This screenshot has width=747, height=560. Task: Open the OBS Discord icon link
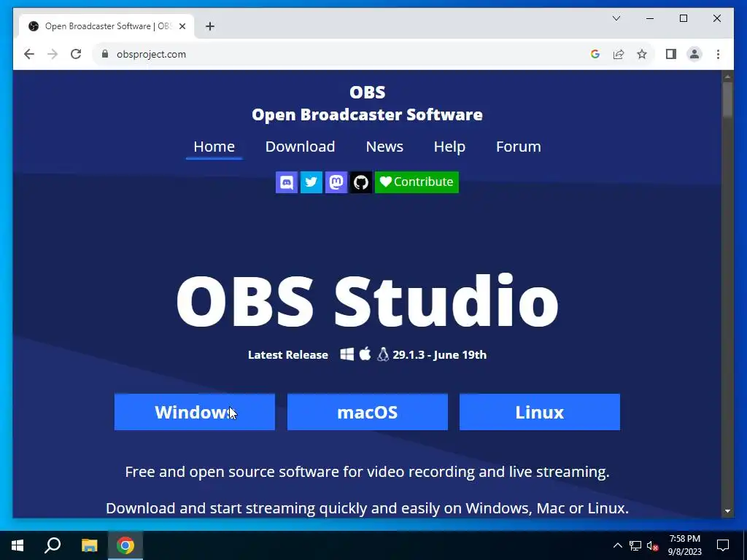coord(286,182)
